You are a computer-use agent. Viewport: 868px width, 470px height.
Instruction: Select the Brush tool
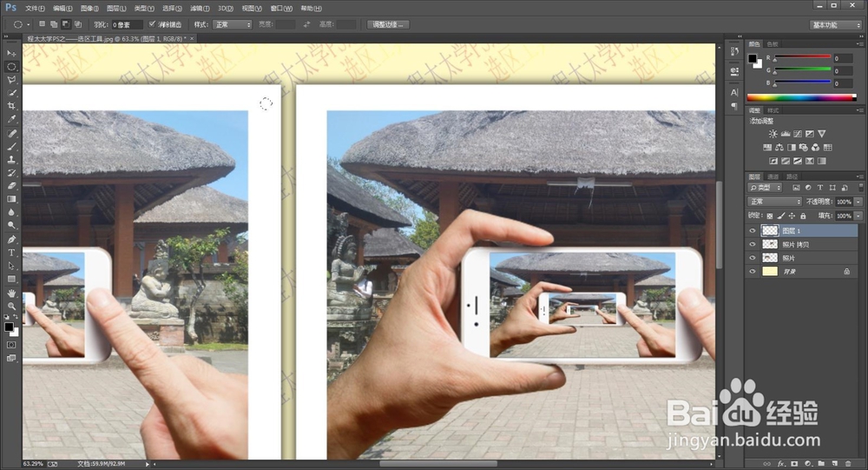point(11,147)
